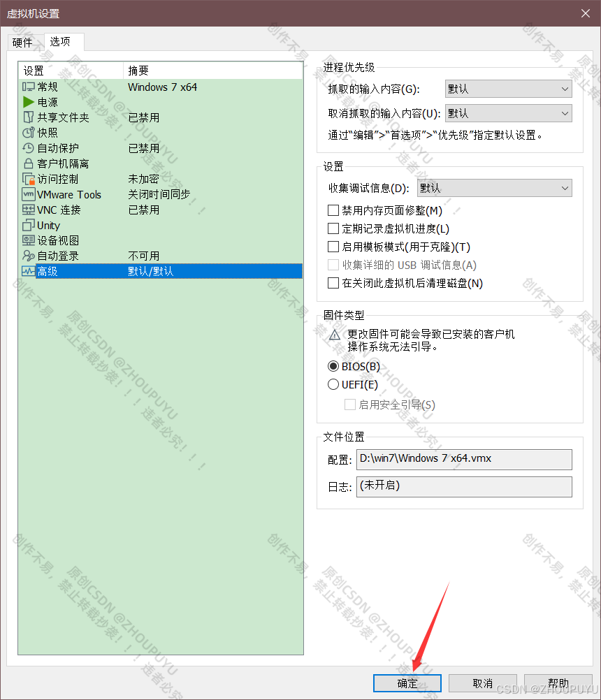This screenshot has height=700, width=601.
Task: Click the VNC 连接 icon
Action: [29, 210]
